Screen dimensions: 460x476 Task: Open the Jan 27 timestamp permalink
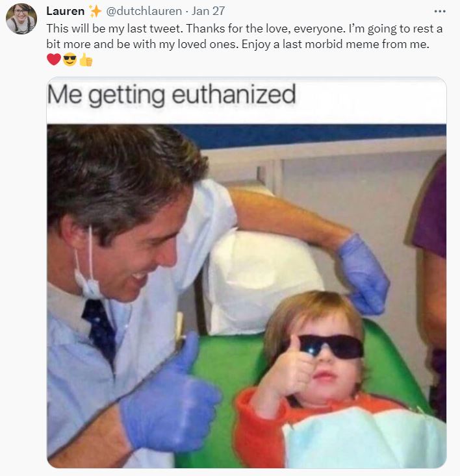(x=208, y=11)
